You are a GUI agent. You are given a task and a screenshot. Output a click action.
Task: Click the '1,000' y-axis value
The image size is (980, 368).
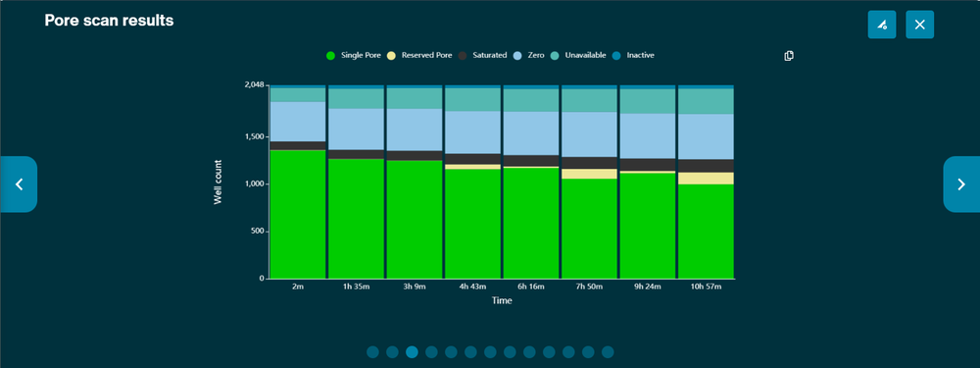click(x=255, y=184)
